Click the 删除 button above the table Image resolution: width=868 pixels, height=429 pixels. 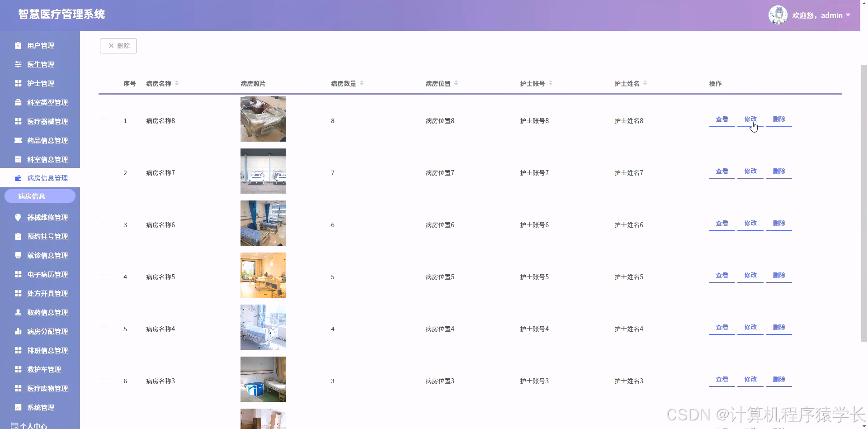[x=118, y=46]
